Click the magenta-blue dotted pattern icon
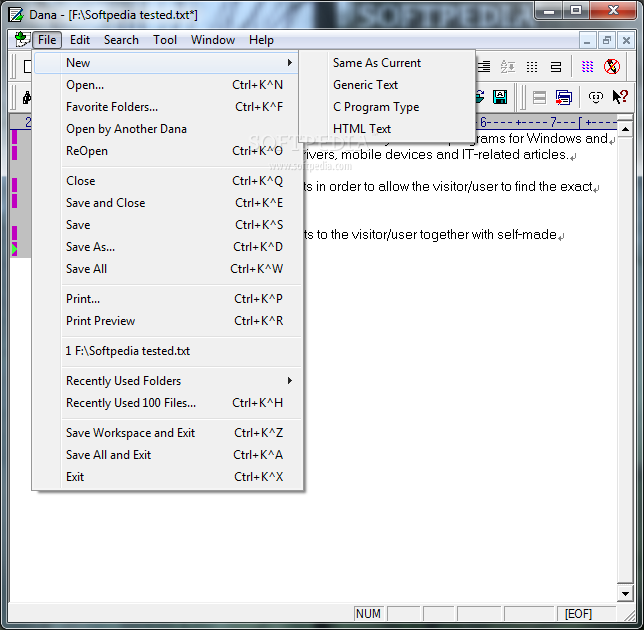Image resolution: width=644 pixels, height=630 pixels. point(587,66)
